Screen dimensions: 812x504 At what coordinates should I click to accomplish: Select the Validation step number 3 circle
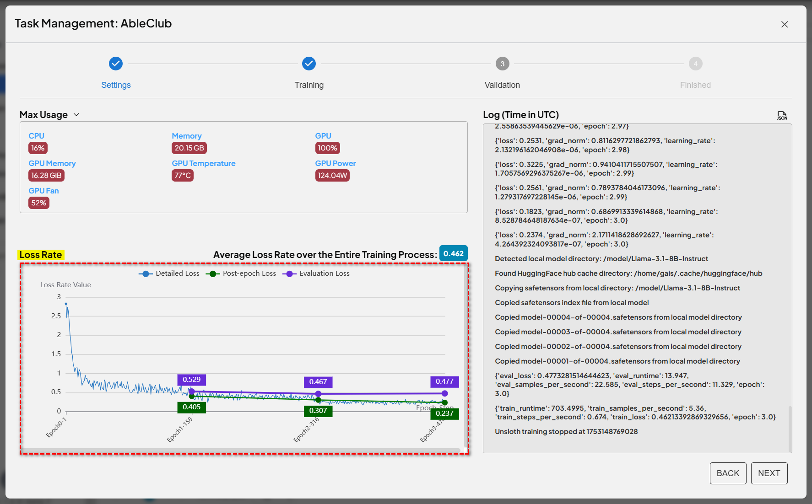click(x=502, y=64)
